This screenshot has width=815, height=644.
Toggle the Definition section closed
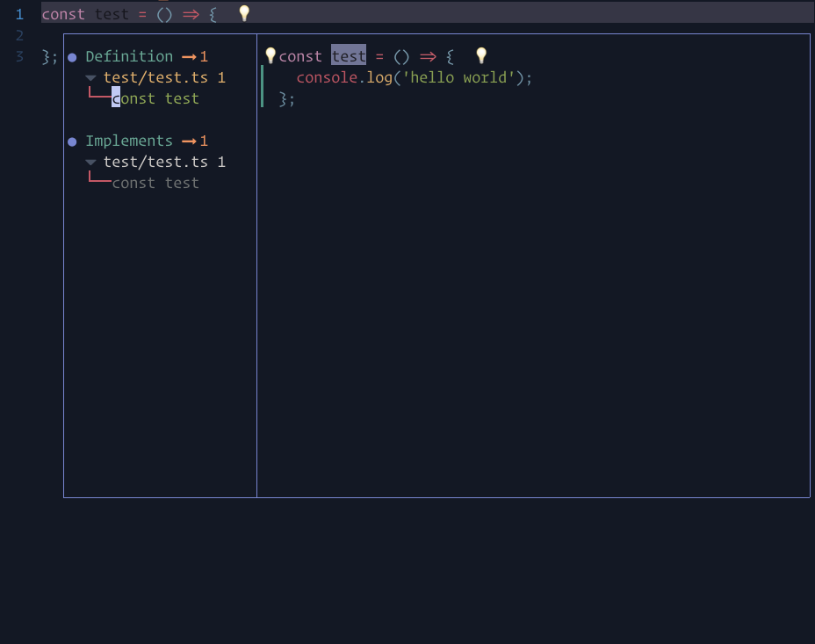[x=129, y=56]
